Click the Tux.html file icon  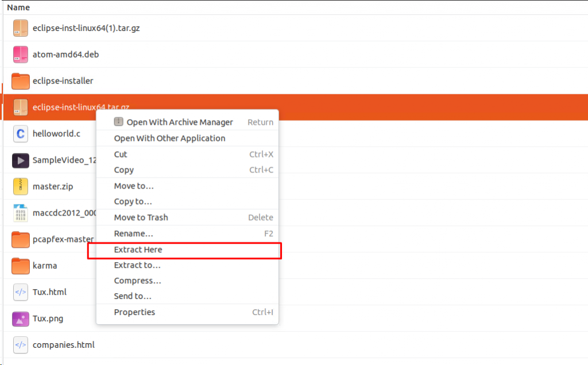(20, 292)
